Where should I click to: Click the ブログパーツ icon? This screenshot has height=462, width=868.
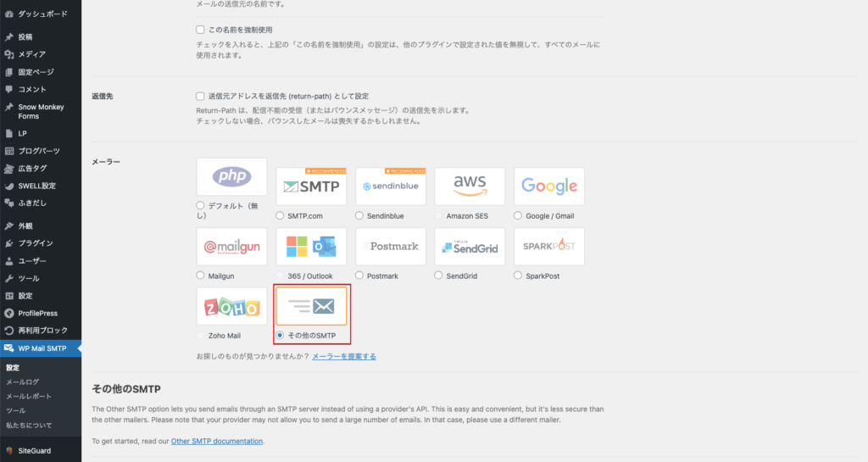pos(8,151)
